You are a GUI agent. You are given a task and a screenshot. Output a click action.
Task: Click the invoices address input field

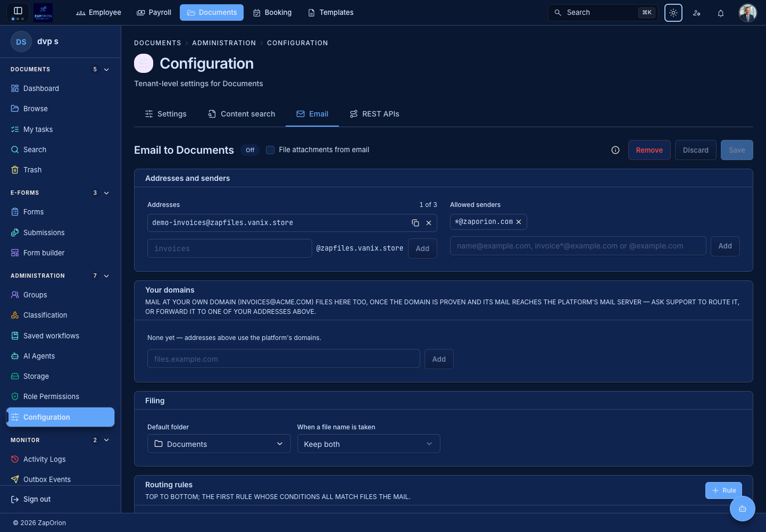(230, 248)
